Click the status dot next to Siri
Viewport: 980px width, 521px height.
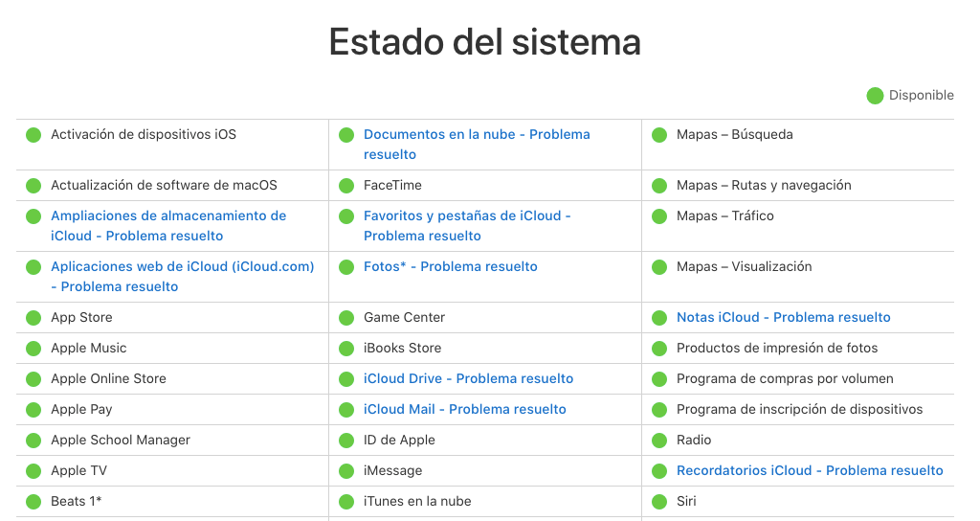[x=659, y=502]
